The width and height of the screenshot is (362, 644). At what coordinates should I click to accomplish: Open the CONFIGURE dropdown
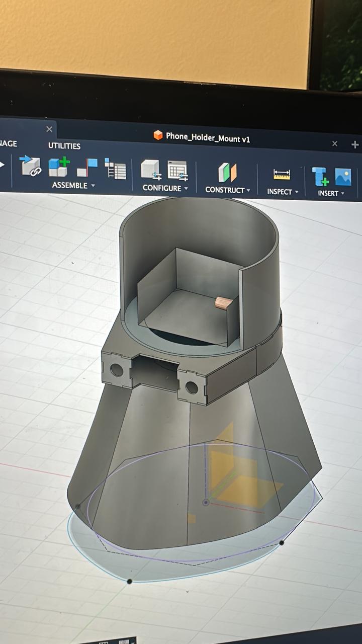click(x=165, y=188)
